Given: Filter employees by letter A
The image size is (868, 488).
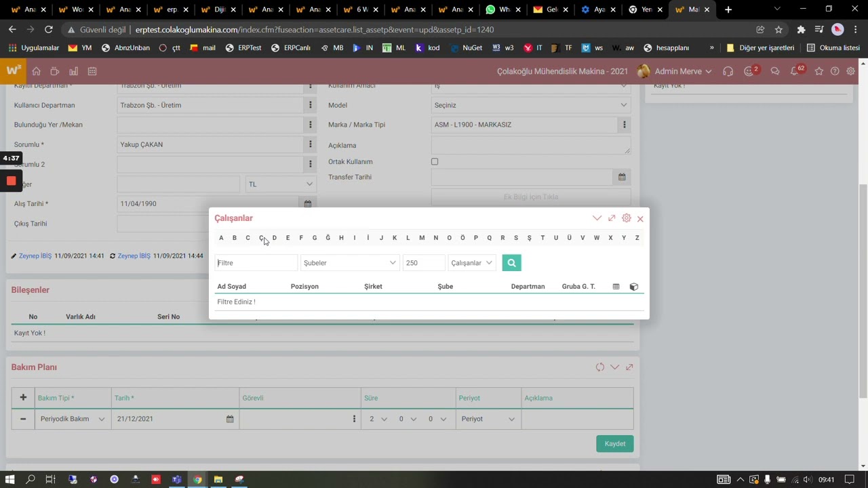Looking at the screenshot, I should [x=221, y=238].
